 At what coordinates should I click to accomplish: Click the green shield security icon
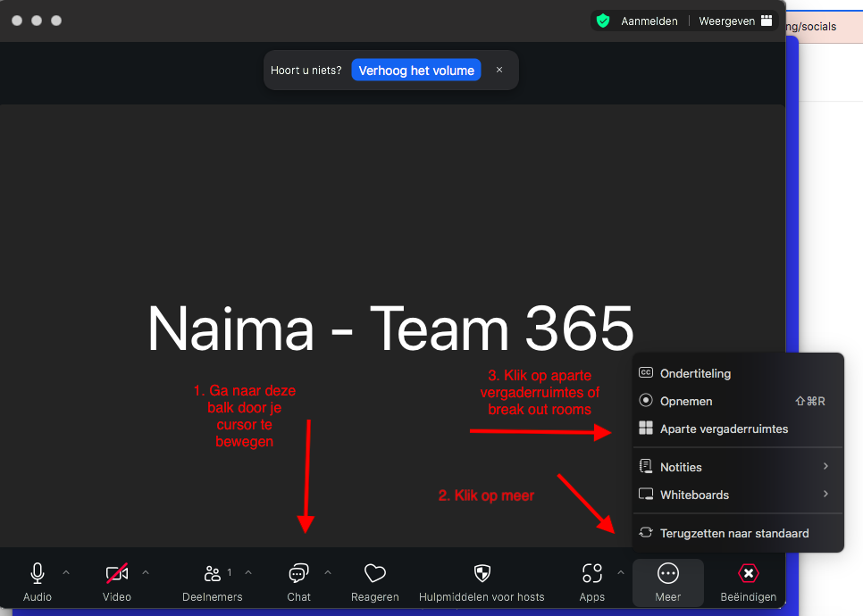[x=603, y=21]
